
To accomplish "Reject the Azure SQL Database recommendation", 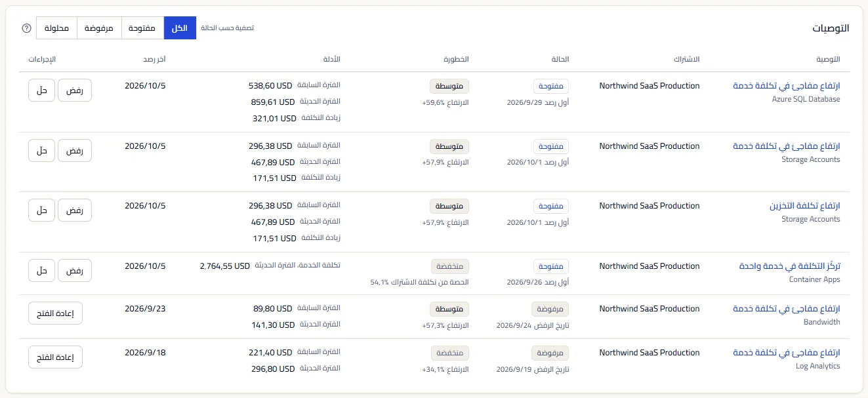I will pyautogui.click(x=75, y=90).
